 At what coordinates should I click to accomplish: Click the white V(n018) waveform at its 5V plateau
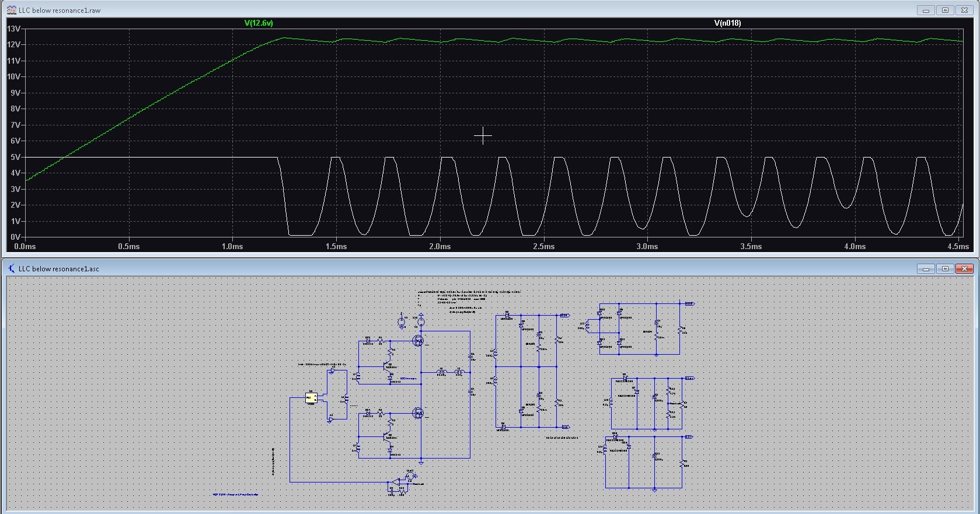tap(152, 157)
